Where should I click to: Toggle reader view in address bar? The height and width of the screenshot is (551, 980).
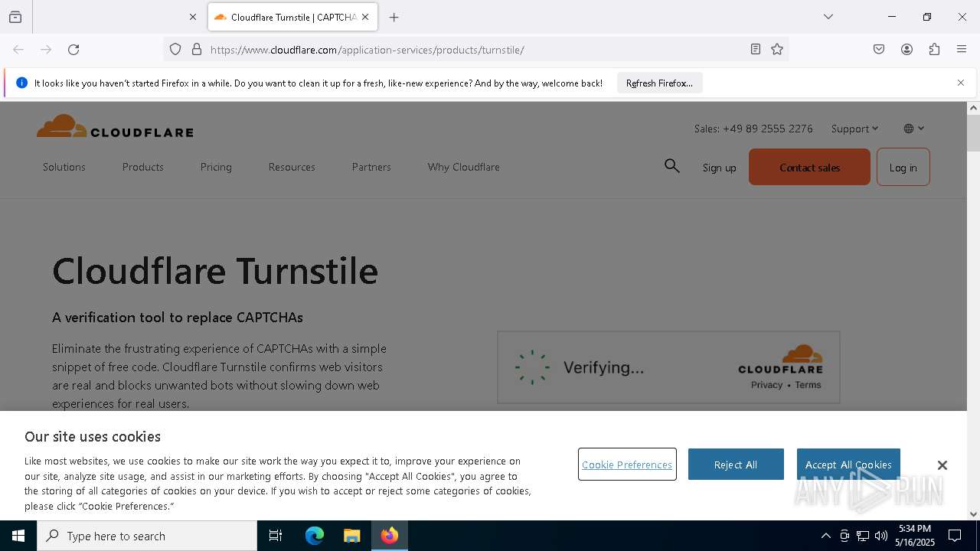[756, 50]
